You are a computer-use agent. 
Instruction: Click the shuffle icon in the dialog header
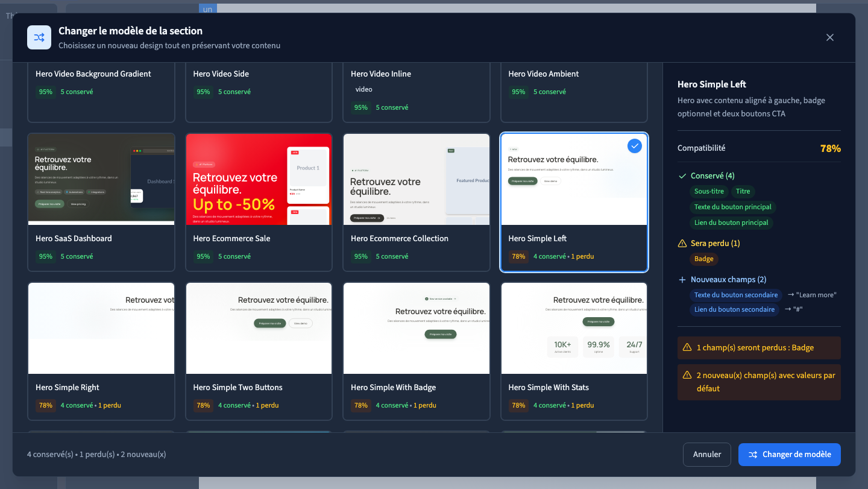[39, 37]
